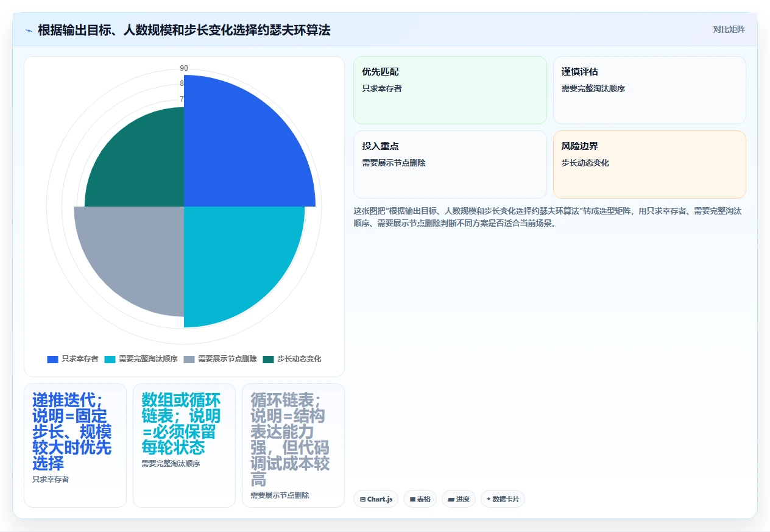Open the 优先匹配 card
Viewport: 770px width, 532px height.
[x=450, y=90]
